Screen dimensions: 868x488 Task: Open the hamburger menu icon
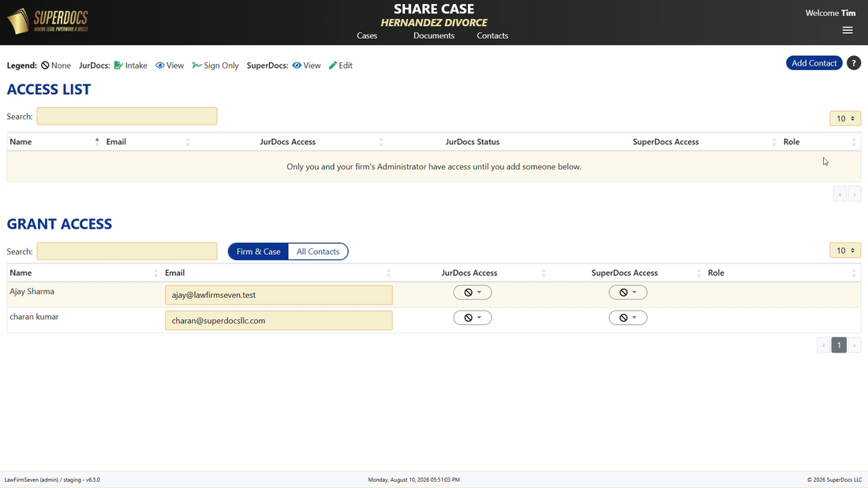point(847,31)
